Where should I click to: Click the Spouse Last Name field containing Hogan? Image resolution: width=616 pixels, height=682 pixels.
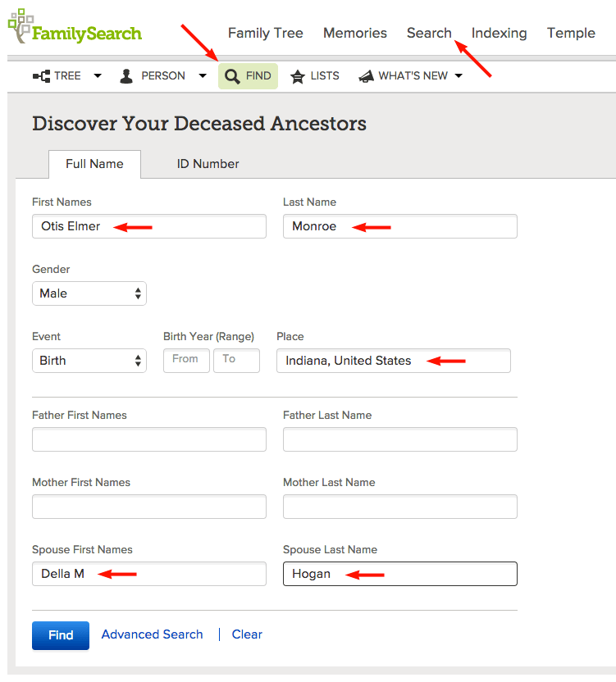[399, 574]
